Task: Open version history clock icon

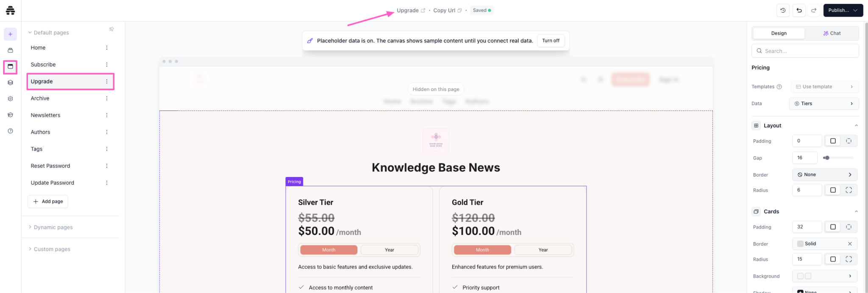Action: click(783, 10)
